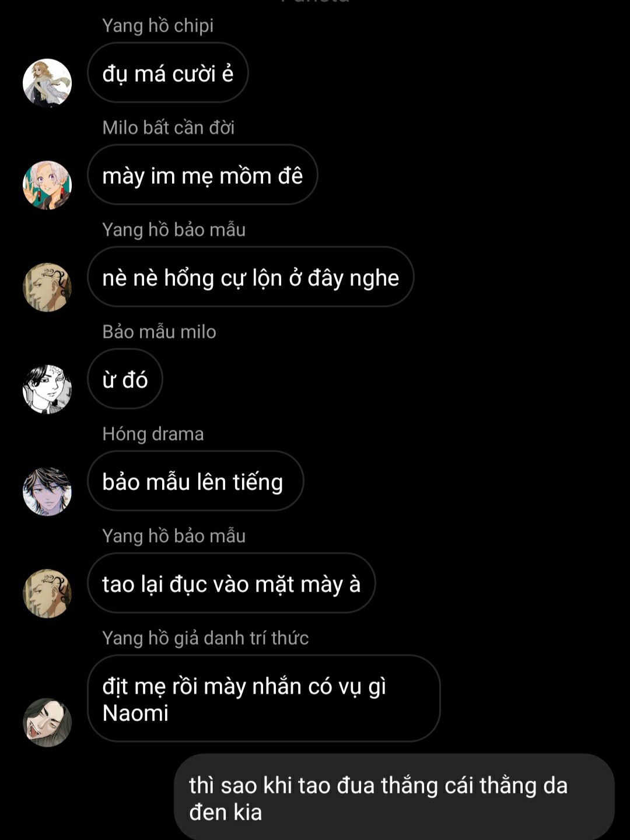Select the 'bảo mẫu lên tiếng' message
The width and height of the screenshot is (630, 840).
(195, 481)
